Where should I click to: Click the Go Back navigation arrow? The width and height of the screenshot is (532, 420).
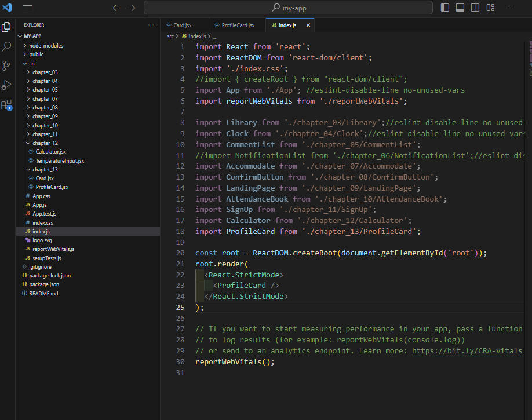point(116,8)
